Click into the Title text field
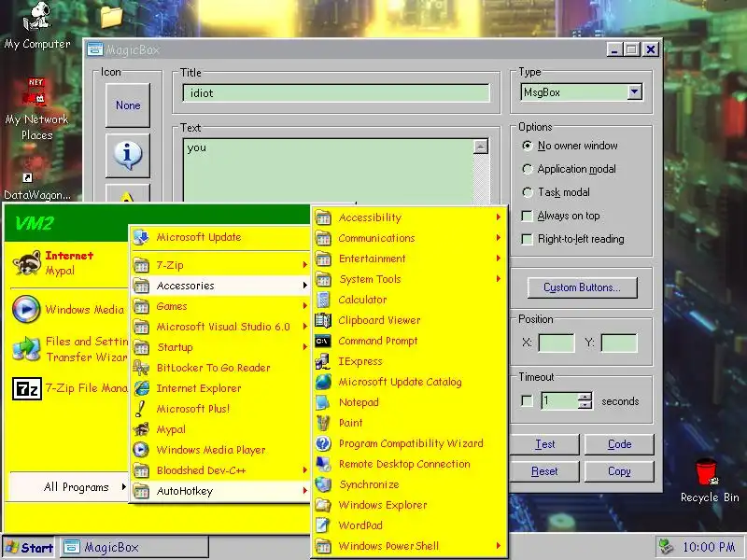Viewport: 747px width, 560px height. [x=336, y=92]
